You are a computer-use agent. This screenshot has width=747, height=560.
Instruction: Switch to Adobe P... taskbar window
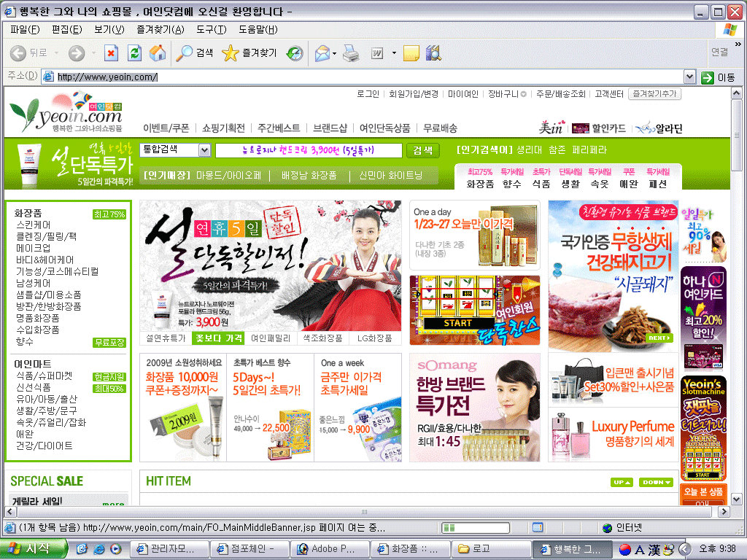pos(329,549)
